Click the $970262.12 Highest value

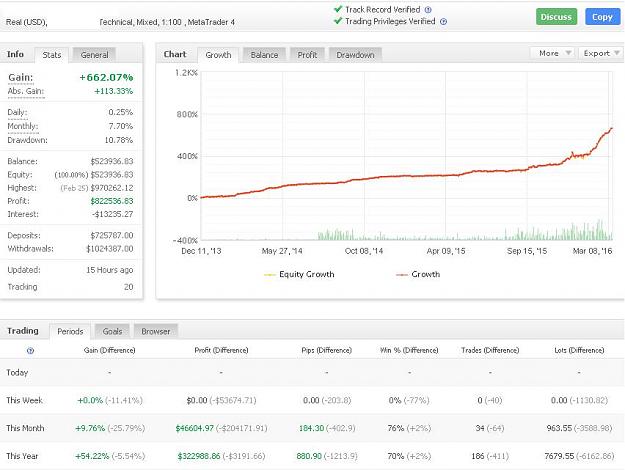click(112, 188)
